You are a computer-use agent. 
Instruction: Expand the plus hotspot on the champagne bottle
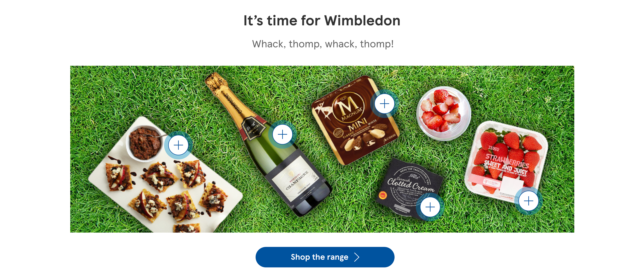coord(282,135)
